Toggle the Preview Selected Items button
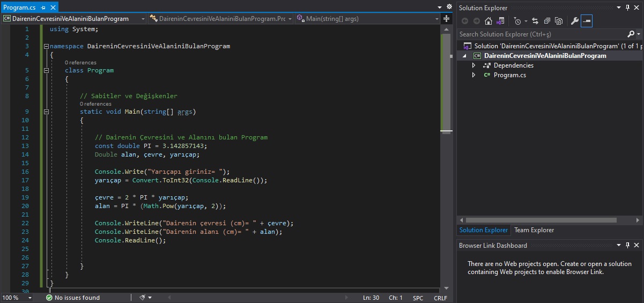 pyautogui.click(x=586, y=21)
